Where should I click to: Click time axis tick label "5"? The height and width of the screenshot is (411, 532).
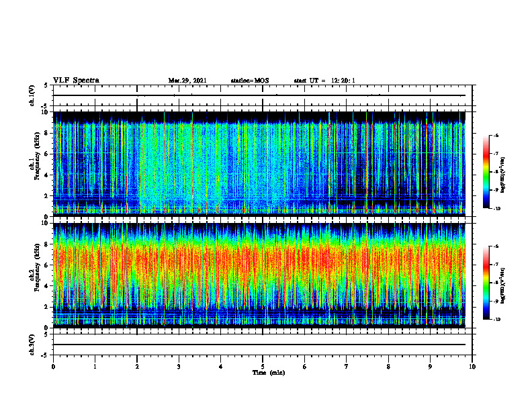[x=263, y=367]
